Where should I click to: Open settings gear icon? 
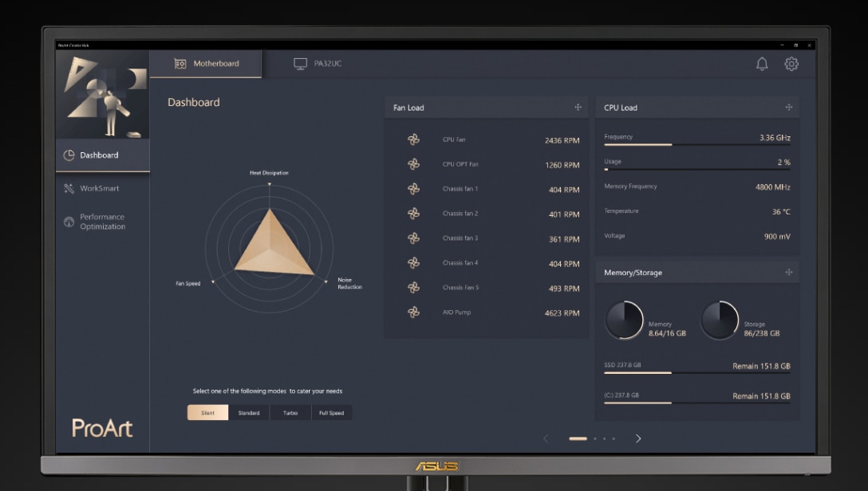791,65
